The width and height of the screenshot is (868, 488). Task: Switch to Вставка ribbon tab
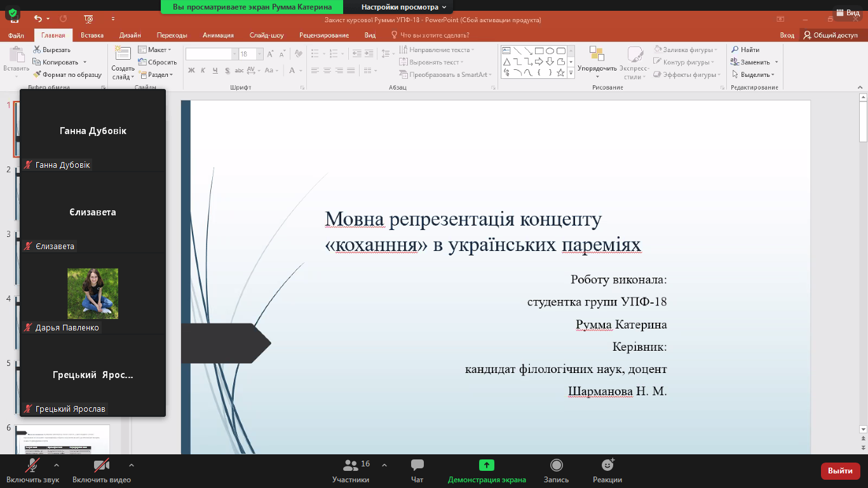point(92,35)
